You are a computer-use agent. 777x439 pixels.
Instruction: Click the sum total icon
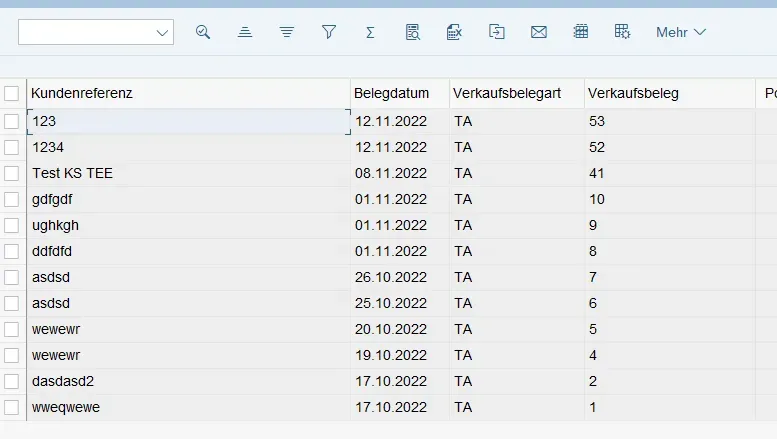pos(370,32)
